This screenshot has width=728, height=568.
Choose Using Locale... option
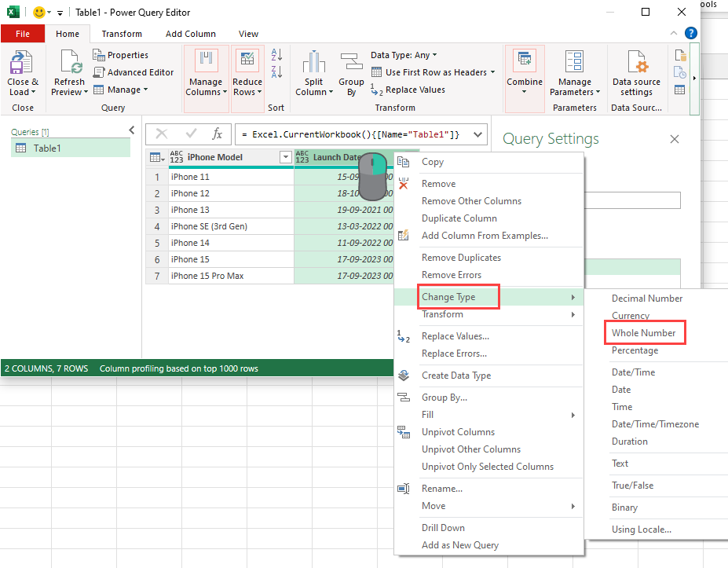[641, 530]
